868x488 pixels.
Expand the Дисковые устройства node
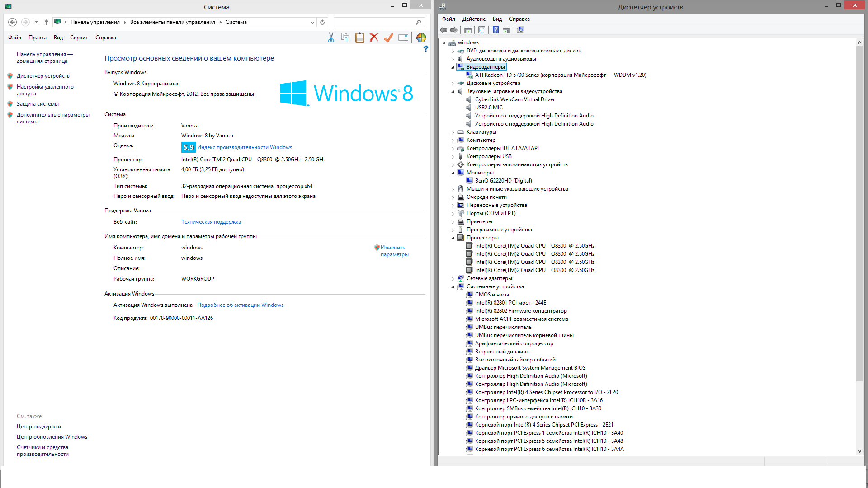[453, 84]
